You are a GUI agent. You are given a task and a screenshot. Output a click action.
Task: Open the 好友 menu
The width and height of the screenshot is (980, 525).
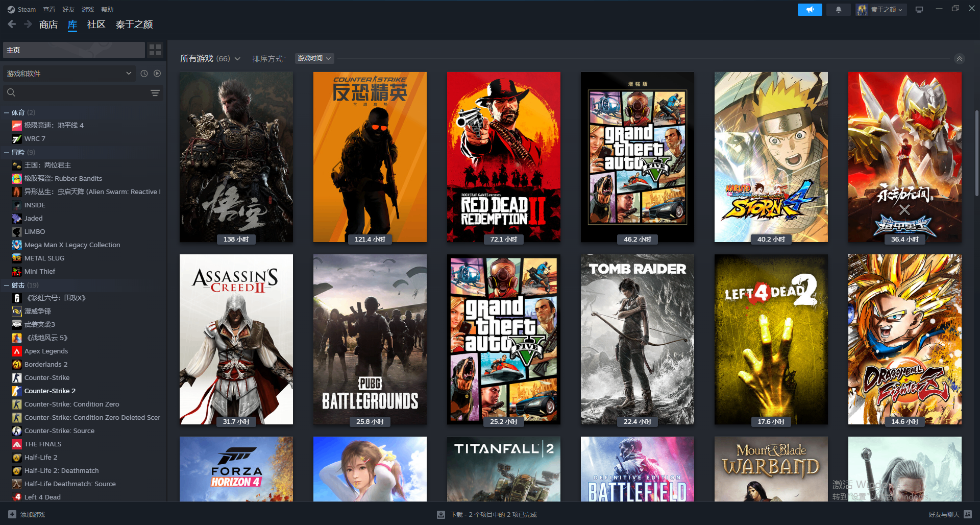(x=68, y=9)
